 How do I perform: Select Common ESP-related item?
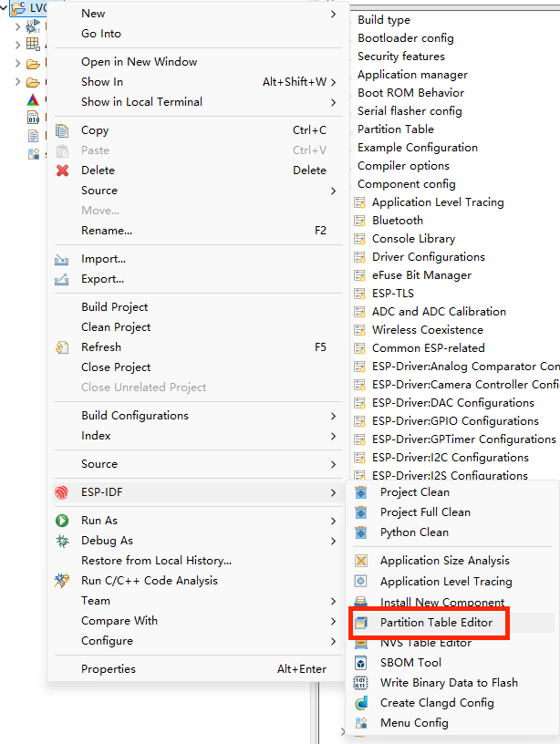429,348
